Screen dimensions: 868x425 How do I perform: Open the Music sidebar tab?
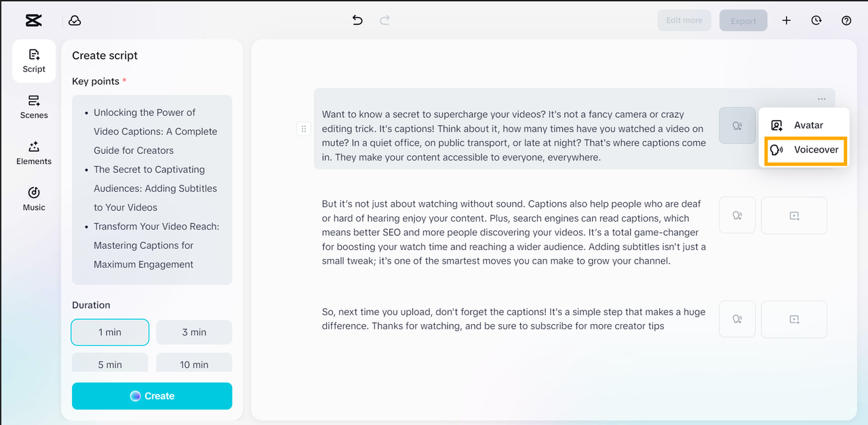(x=34, y=199)
